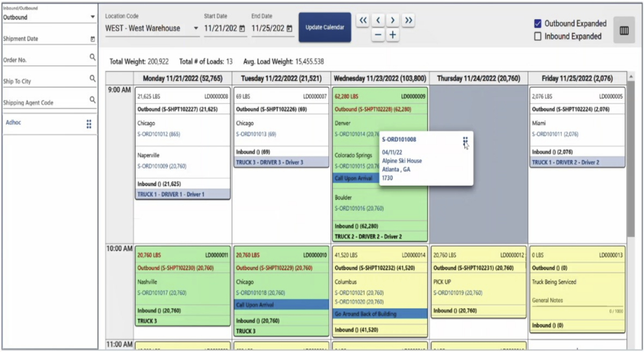The height and width of the screenshot is (352, 644).
Task: Jump back with the double left arrow
Action: 363,20
